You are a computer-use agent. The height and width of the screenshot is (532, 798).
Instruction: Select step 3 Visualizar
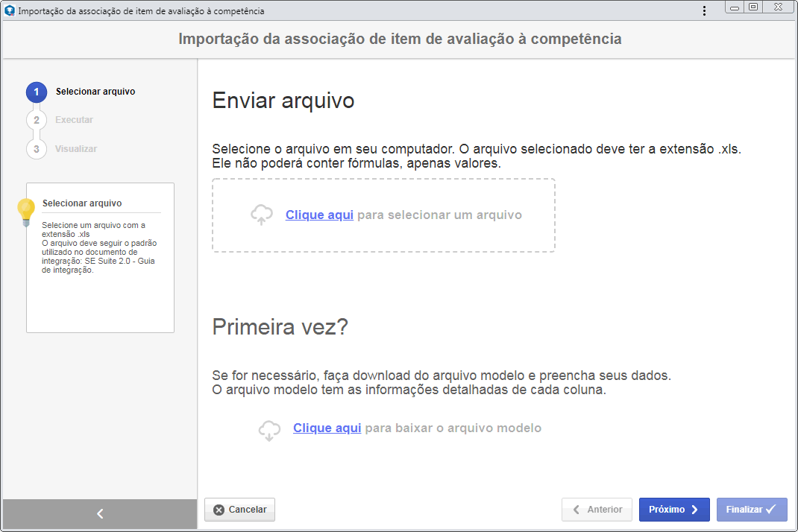click(x=62, y=149)
